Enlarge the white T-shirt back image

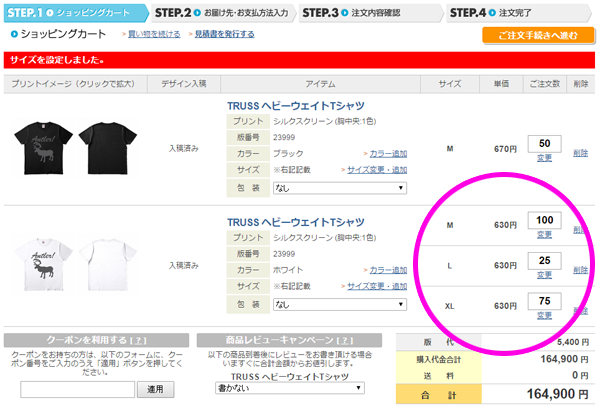pyautogui.click(x=108, y=264)
